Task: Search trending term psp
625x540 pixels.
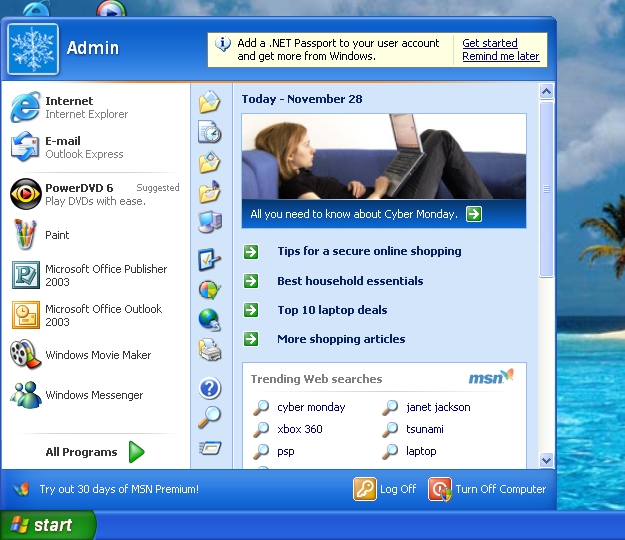Action: point(286,452)
